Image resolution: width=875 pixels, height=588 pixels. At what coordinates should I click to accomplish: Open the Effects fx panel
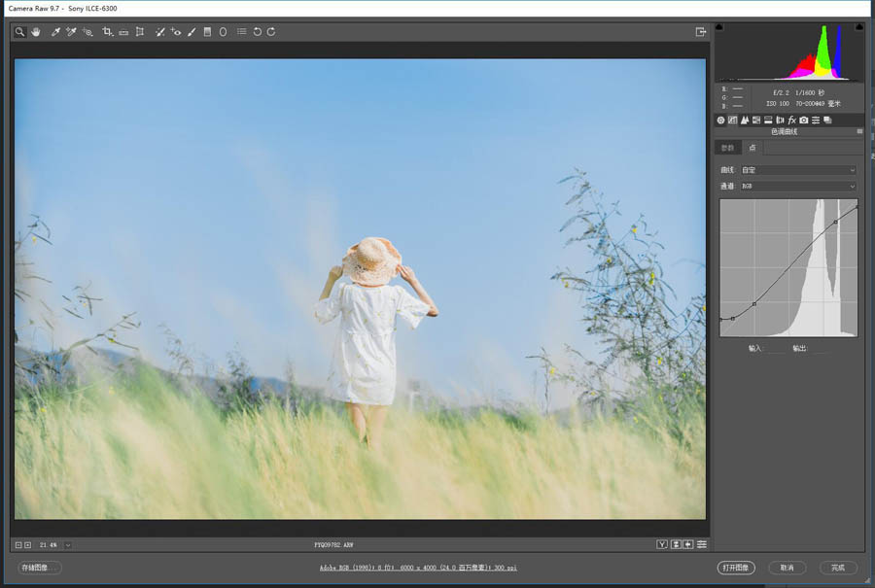coord(791,120)
